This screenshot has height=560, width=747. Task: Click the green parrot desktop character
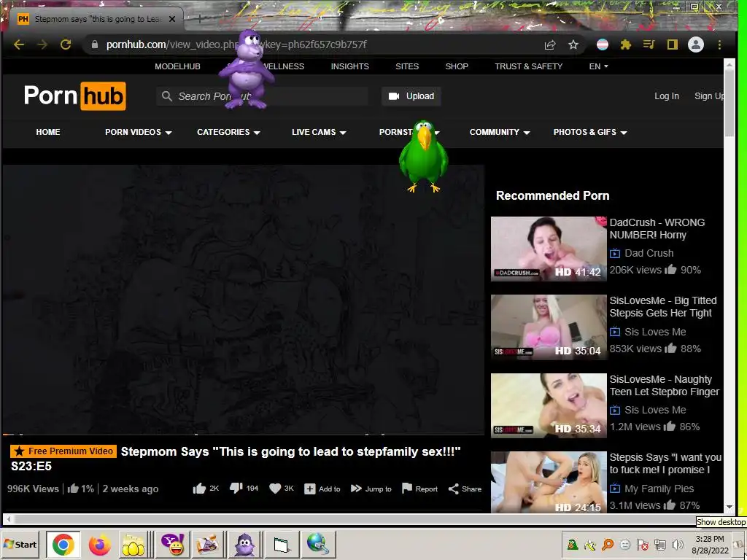tap(423, 156)
